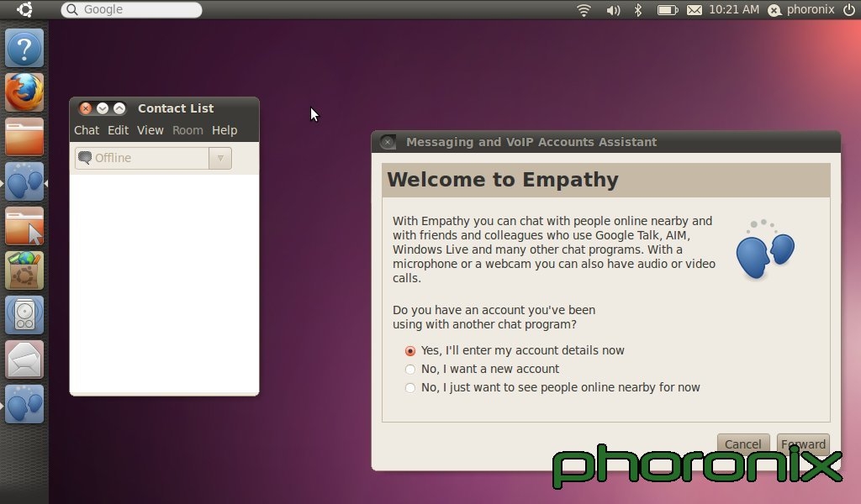Open the power session menu icon
The image size is (861, 504).
[x=848, y=10]
